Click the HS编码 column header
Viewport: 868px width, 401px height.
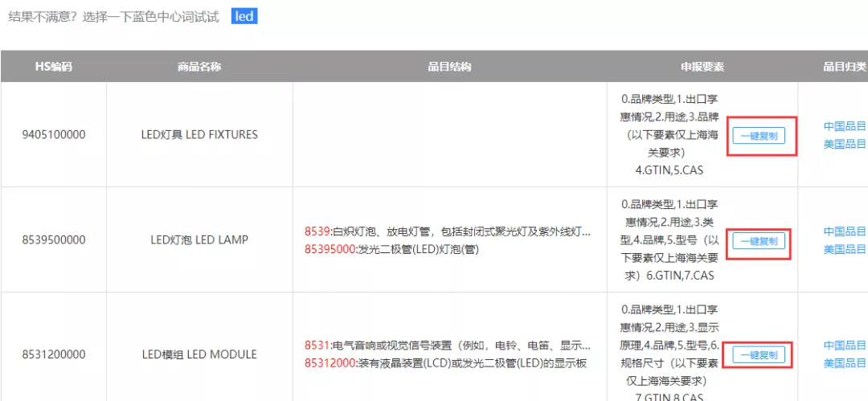[54, 67]
